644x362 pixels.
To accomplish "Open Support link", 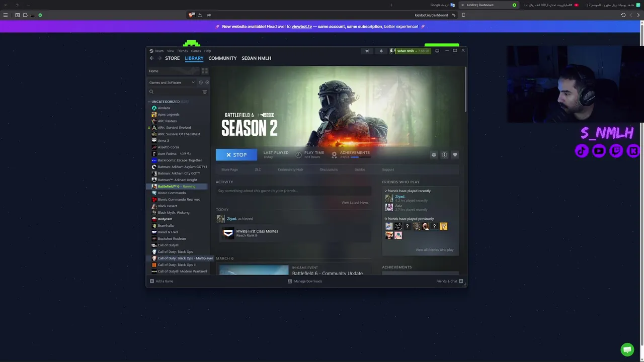I will pos(388,169).
